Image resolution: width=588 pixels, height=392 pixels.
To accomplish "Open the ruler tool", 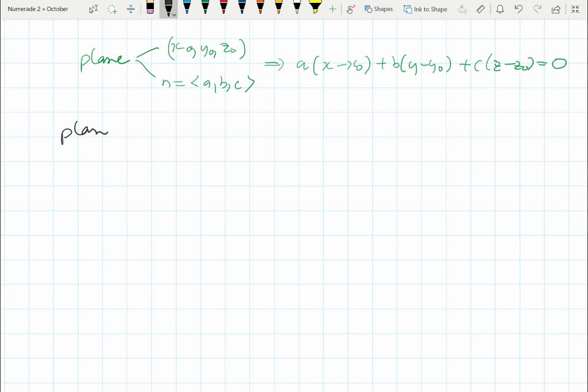I will pos(480,9).
